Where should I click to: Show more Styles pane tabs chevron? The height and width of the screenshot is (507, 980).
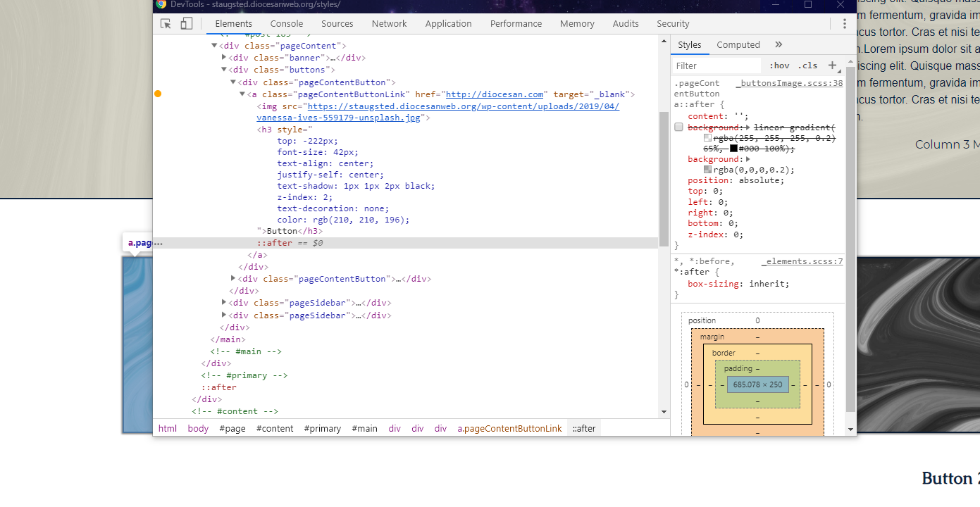click(x=779, y=44)
